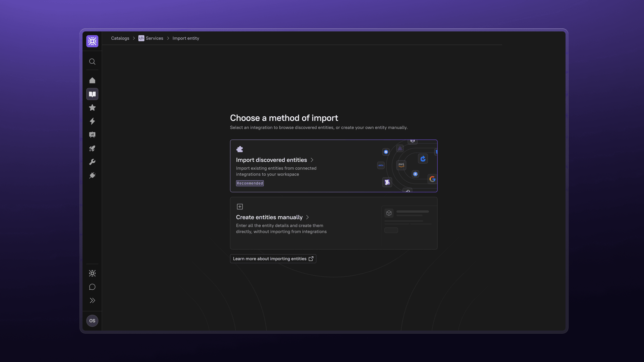
Task: Click the chevron beside Create entities manually
Action: click(x=307, y=217)
